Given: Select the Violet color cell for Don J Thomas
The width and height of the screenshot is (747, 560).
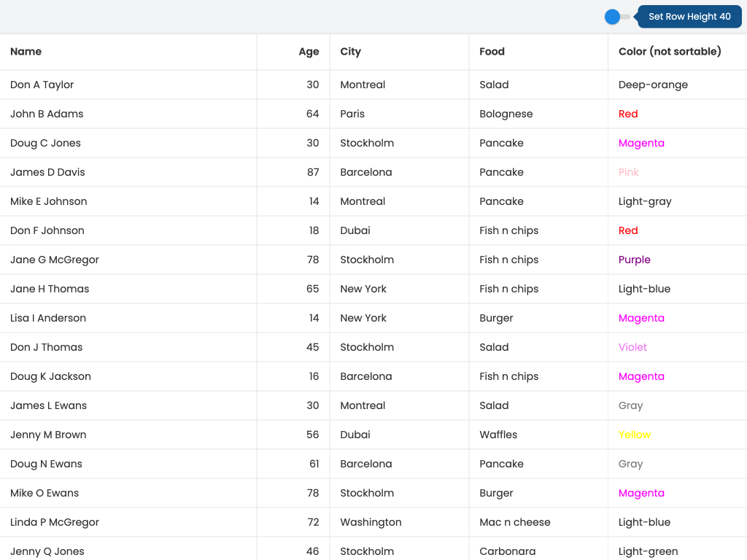Looking at the screenshot, I should coord(632,347).
